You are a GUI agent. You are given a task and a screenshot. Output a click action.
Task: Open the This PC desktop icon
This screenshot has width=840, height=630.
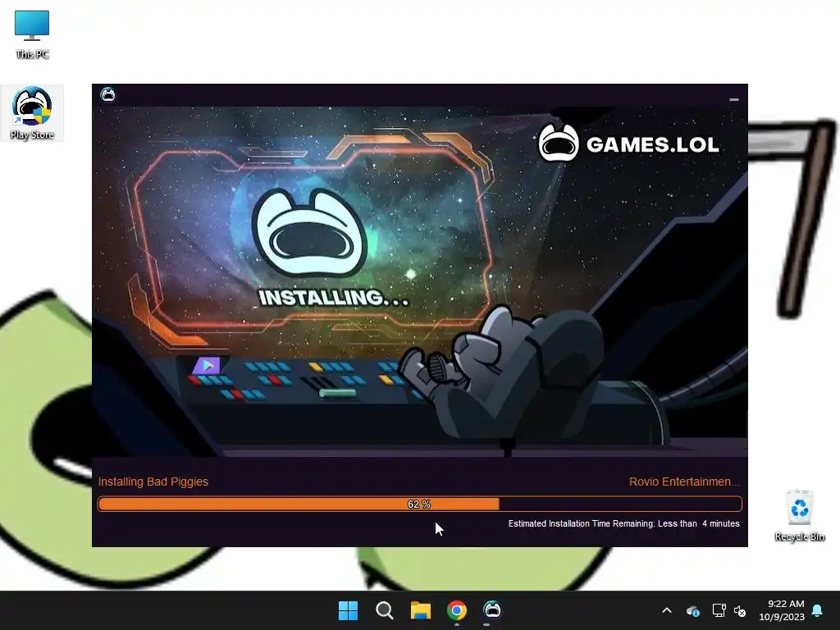tap(32, 34)
